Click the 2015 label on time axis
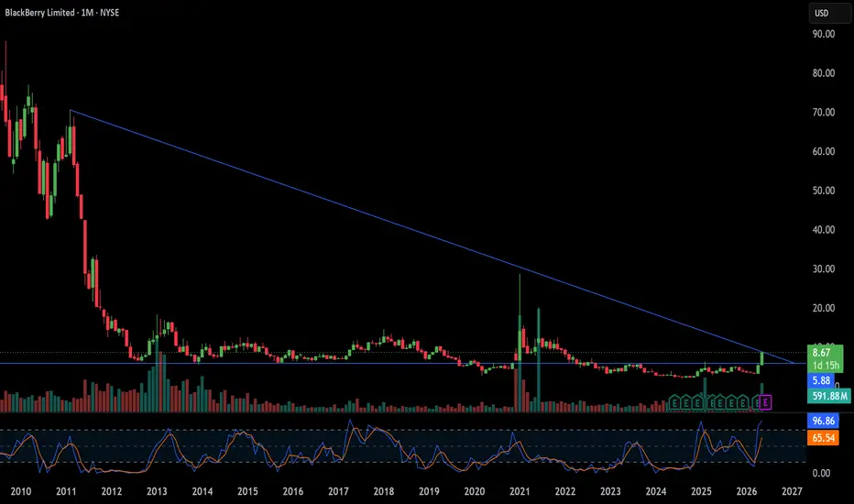This screenshot has height=504, width=854. coord(247,491)
